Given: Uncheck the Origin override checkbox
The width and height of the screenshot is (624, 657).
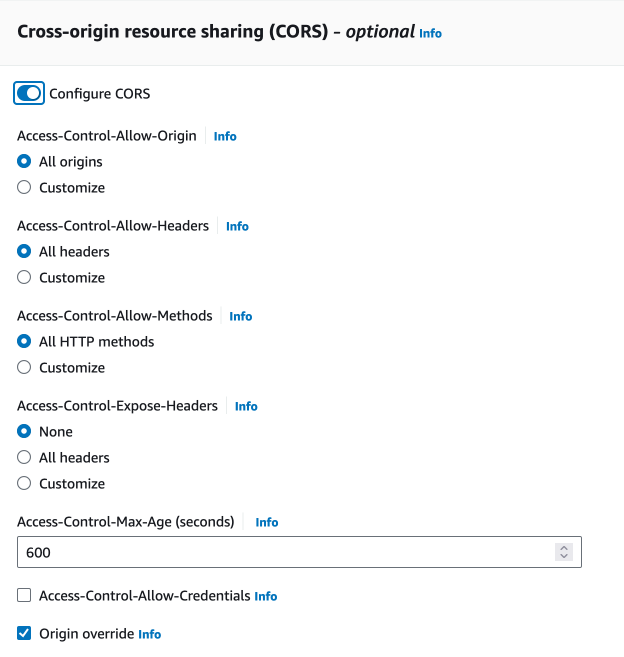Looking at the screenshot, I should pos(25,633).
